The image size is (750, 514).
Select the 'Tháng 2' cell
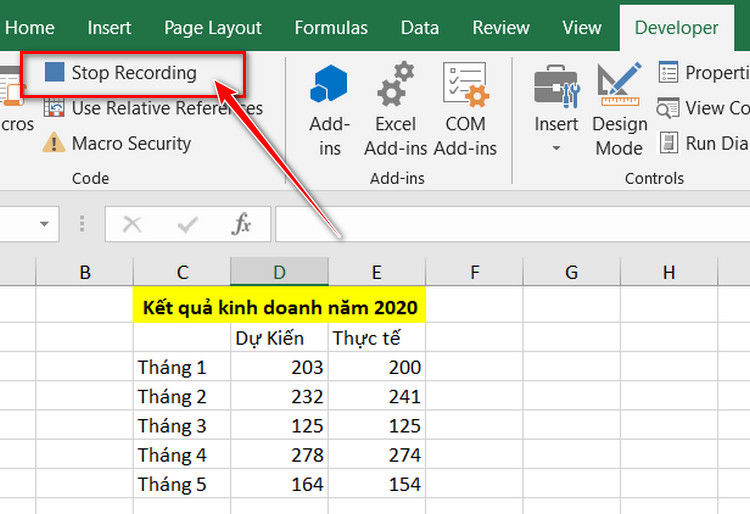pos(182,396)
